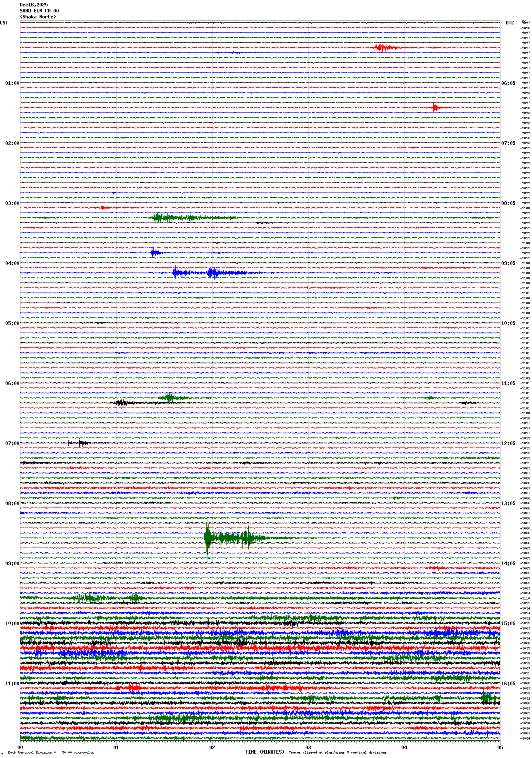Select the 08:00 CST time label
The image size is (532, 758).
click(12, 503)
